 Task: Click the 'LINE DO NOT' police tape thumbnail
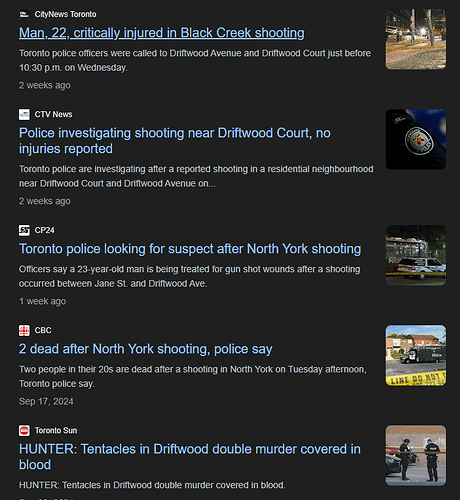[x=416, y=355]
